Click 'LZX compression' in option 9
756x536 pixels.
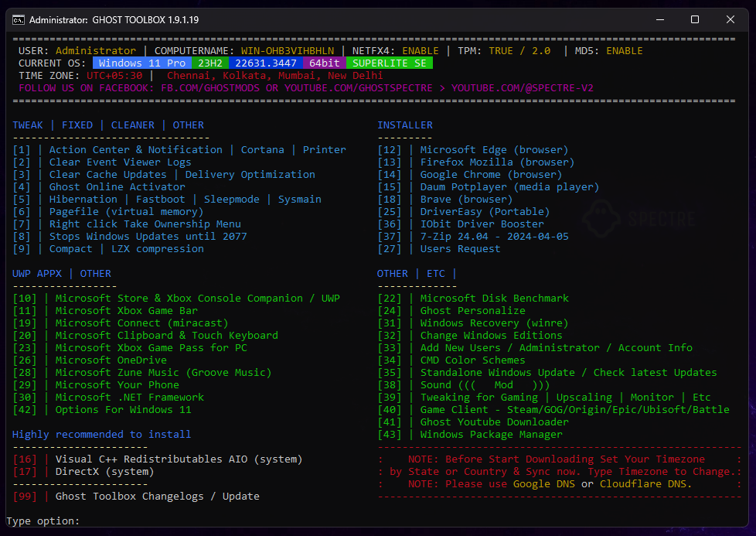coord(158,249)
